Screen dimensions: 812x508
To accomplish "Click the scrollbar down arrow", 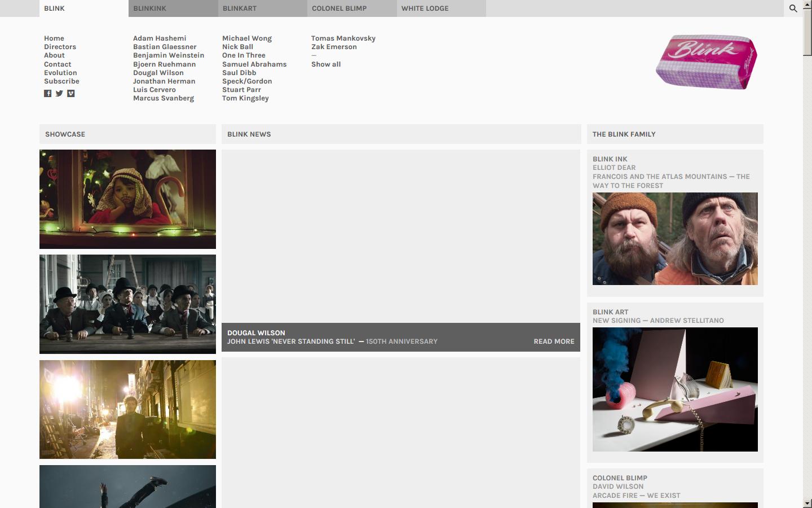I will point(807,503).
